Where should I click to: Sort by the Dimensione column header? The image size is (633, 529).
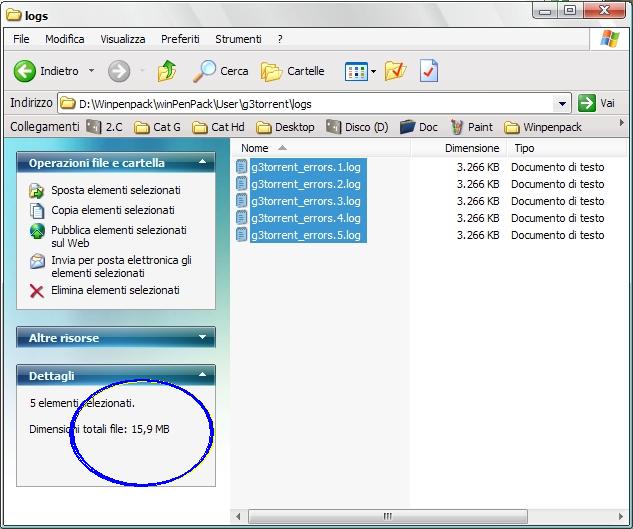point(458,148)
